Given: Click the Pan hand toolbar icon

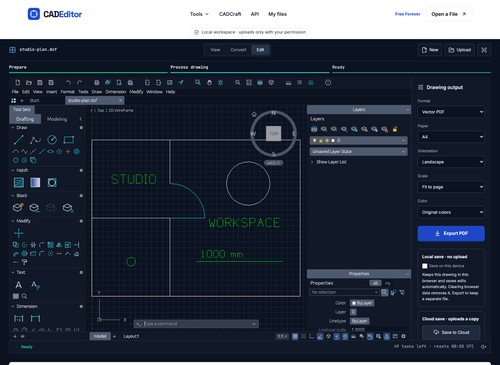Looking at the screenshot, I should click(x=209, y=82).
